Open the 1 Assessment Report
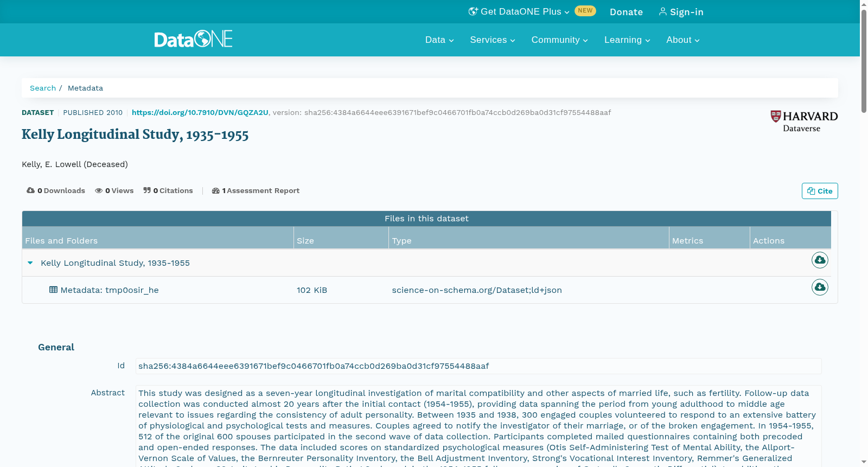868x467 pixels. click(x=256, y=190)
